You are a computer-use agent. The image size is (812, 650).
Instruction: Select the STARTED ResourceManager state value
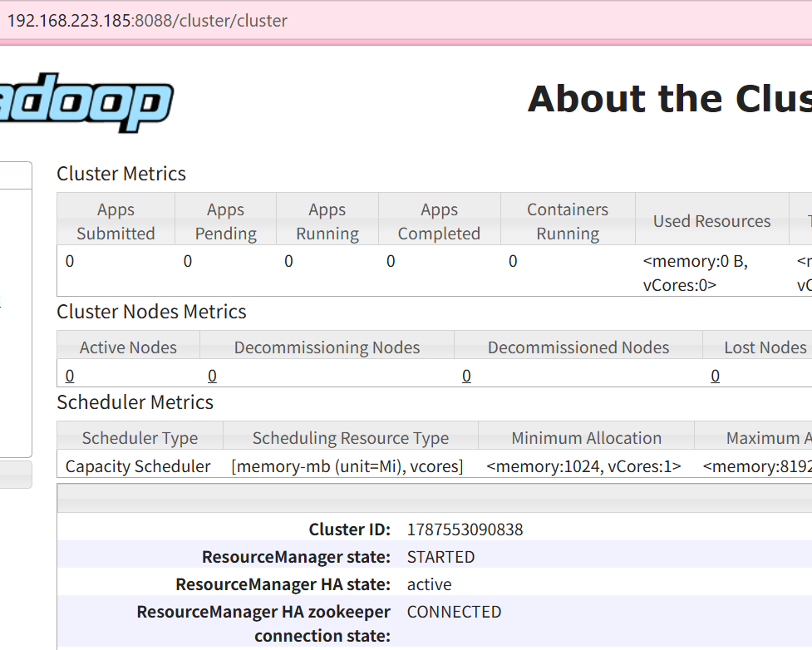440,557
